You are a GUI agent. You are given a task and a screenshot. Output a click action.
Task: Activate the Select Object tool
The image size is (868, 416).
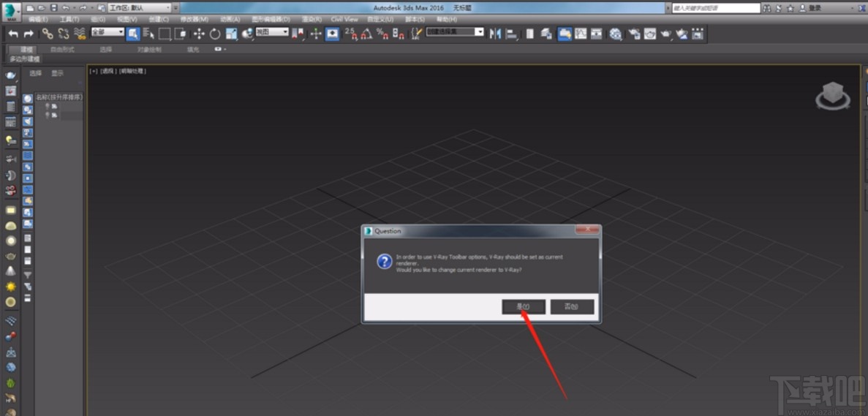coord(133,34)
